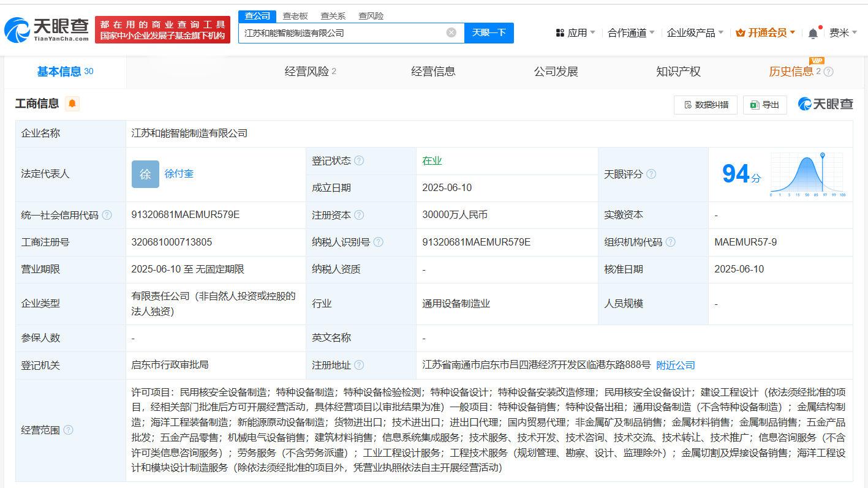The image size is (868, 488).
Task: Open the 费米 account dropdown
Action: 843,32
